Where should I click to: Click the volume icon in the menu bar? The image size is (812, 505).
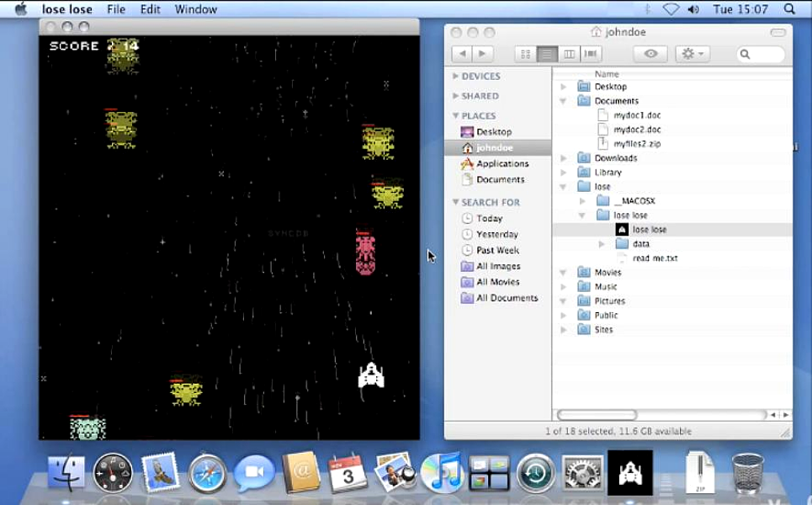[694, 9]
